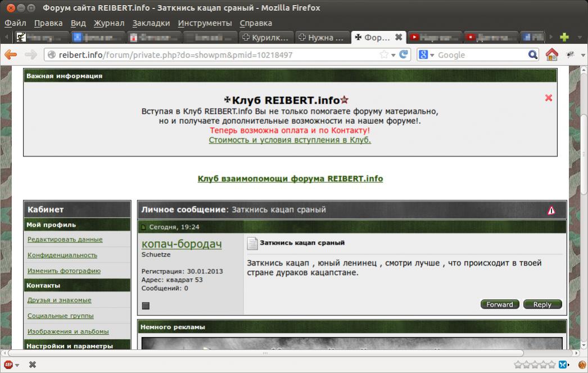Click the cookie icon at the status bar's right end

tap(582, 365)
